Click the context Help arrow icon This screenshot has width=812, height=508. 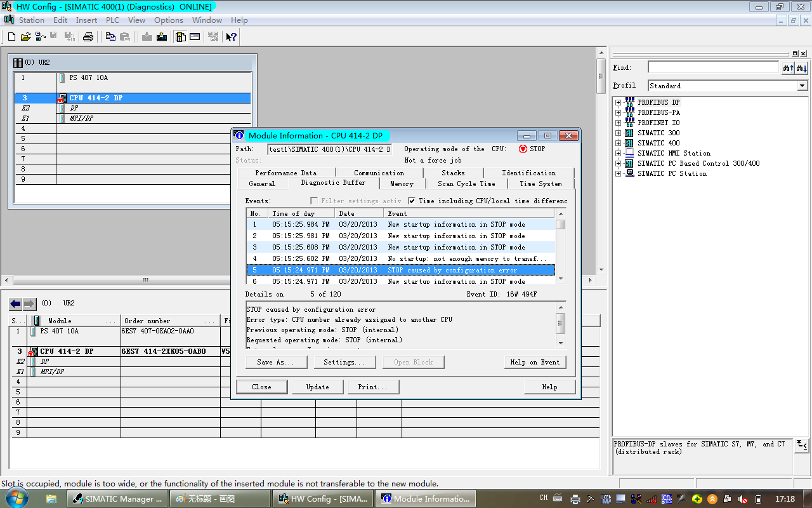pyautogui.click(x=231, y=37)
